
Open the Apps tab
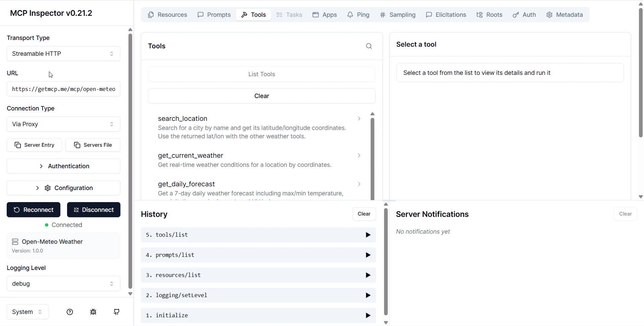coord(325,15)
